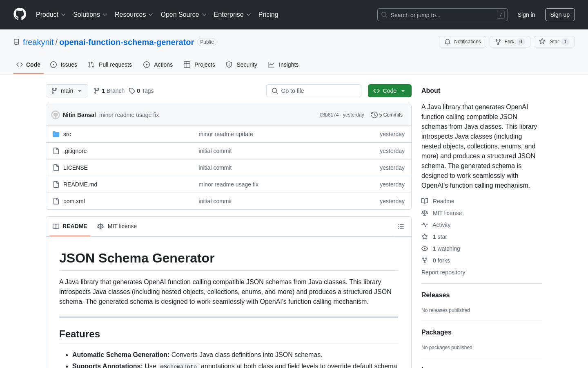The height and width of the screenshot is (368, 588).
Task: Open the Pull requests tab
Action: pos(110,65)
